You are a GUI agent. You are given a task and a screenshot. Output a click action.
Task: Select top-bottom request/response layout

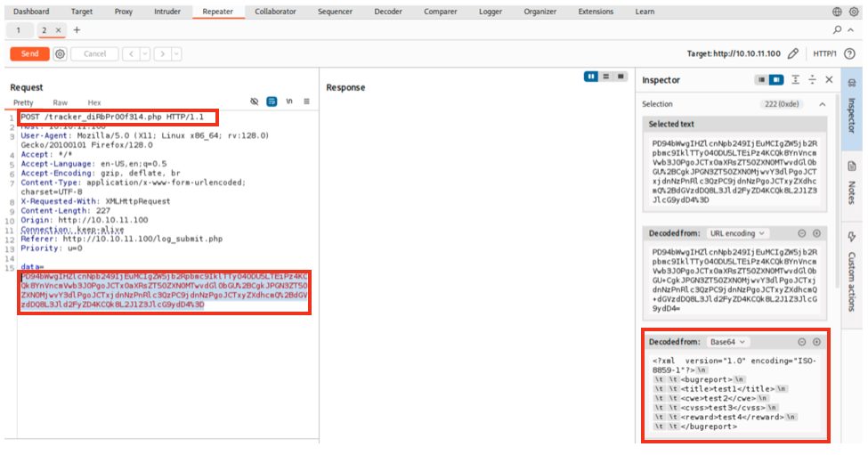coord(605,77)
